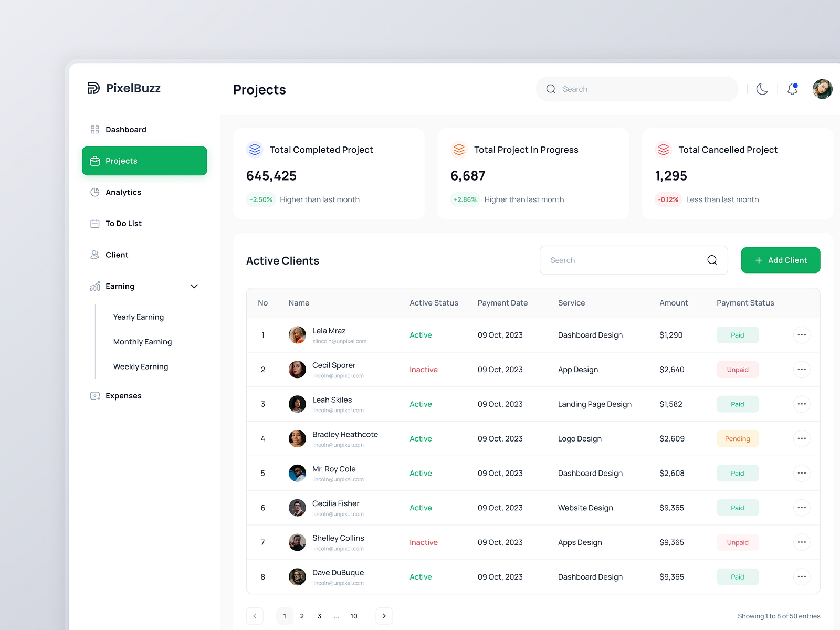Image resolution: width=840 pixels, height=630 pixels.
Task: Toggle Bradley Heathcote's Pending payment status badge
Action: point(737,438)
